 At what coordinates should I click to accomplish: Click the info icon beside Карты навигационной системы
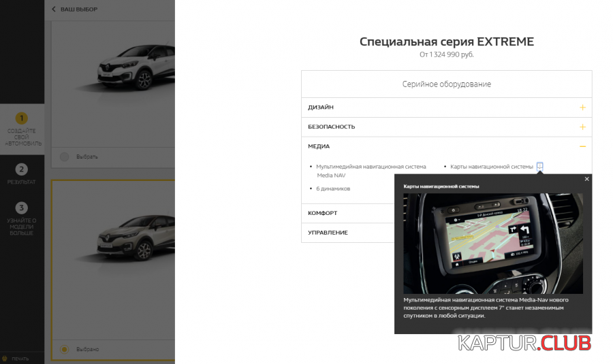click(x=539, y=166)
